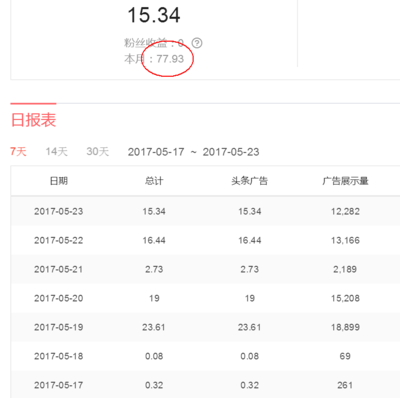Click the 总计 column header
The height and width of the screenshot is (398, 400).
tap(154, 181)
